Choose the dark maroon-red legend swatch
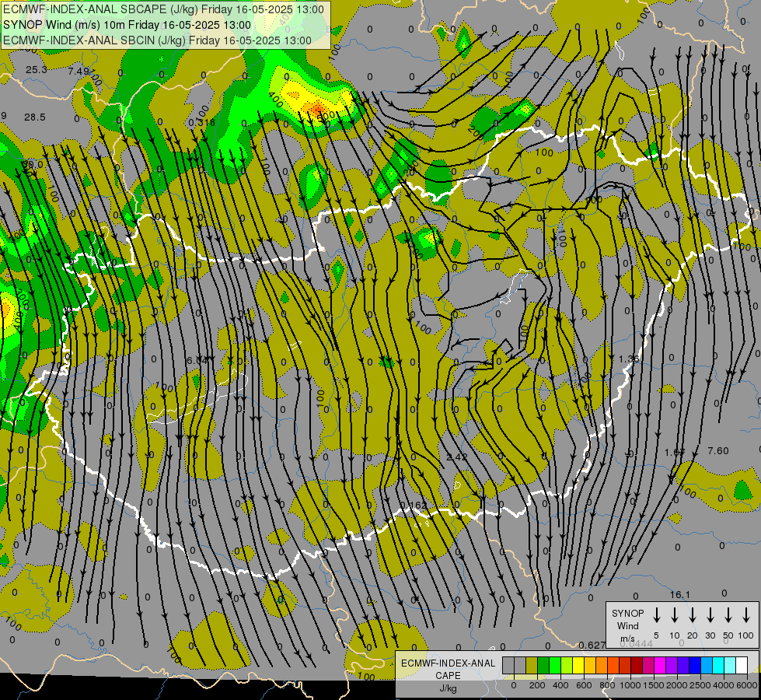This screenshot has width=761, height=700. click(x=637, y=665)
